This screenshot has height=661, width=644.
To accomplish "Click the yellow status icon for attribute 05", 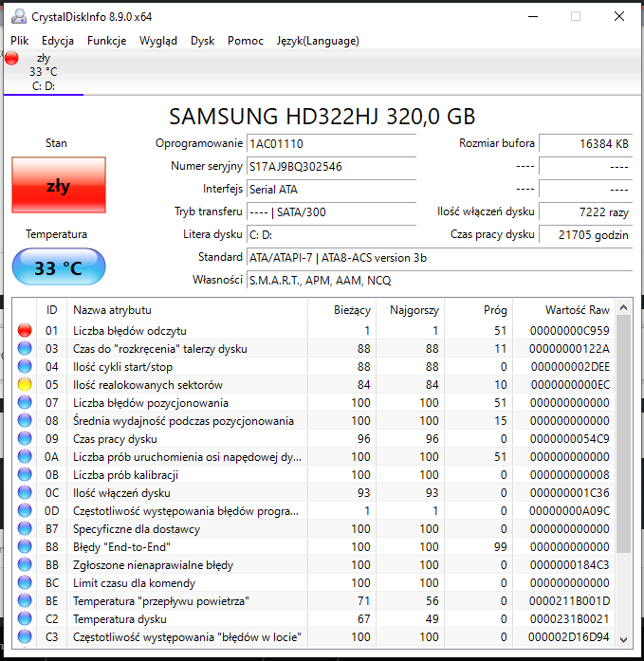I will [x=25, y=384].
